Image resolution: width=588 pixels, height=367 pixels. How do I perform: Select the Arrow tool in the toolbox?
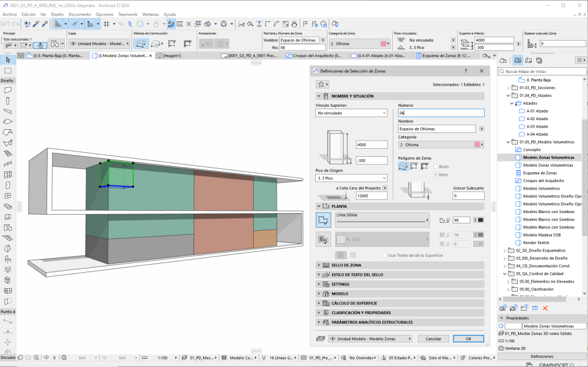coord(8,60)
